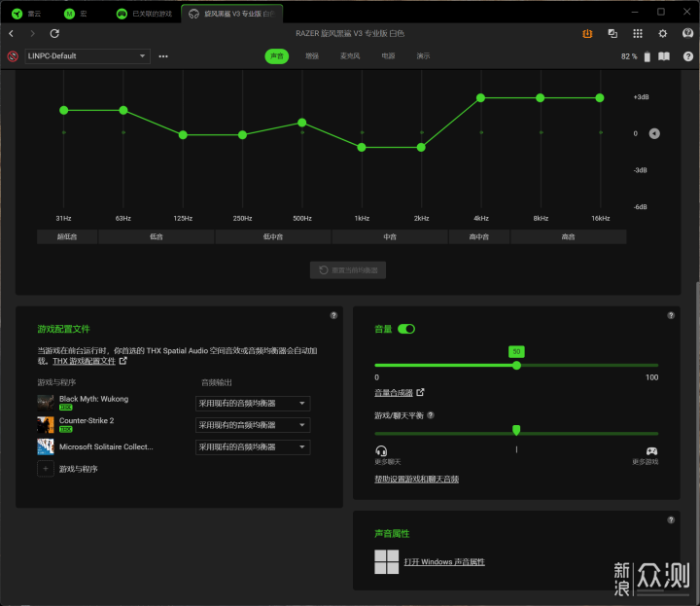Click the 2kHz equalizer point
This screenshot has height=606, width=700.
421,148
